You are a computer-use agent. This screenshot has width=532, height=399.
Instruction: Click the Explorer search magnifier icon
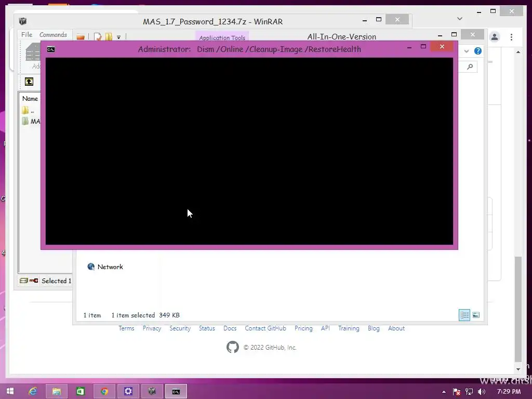470,67
